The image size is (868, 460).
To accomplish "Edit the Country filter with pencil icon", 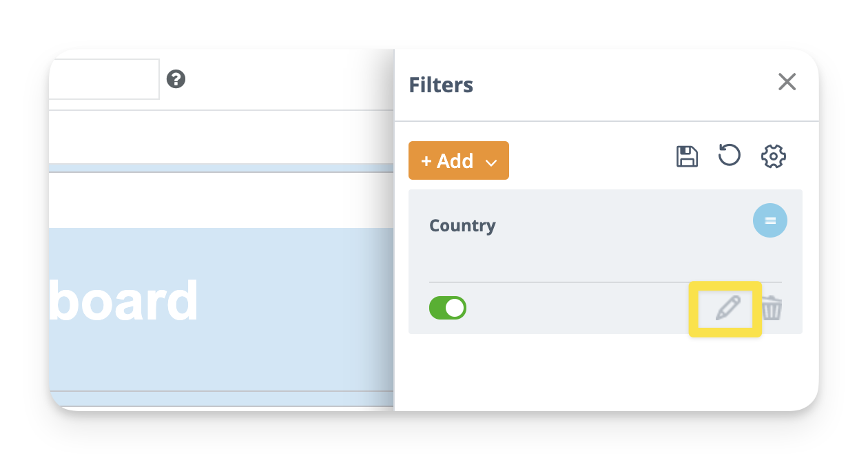I will (x=727, y=308).
